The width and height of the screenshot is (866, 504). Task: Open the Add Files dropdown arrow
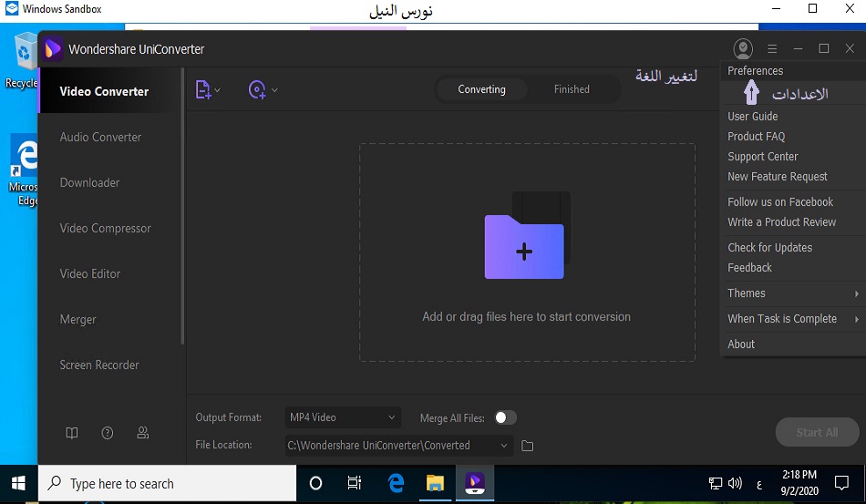pyautogui.click(x=218, y=90)
